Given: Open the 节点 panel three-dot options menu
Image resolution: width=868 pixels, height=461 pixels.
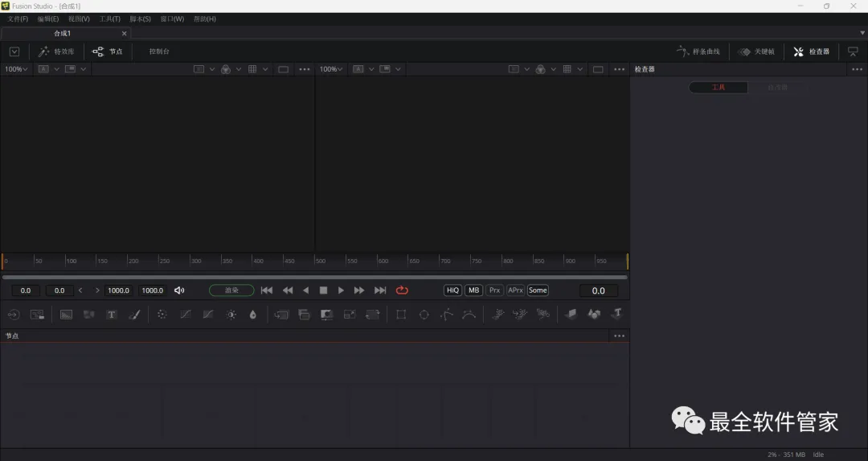Looking at the screenshot, I should tap(619, 335).
